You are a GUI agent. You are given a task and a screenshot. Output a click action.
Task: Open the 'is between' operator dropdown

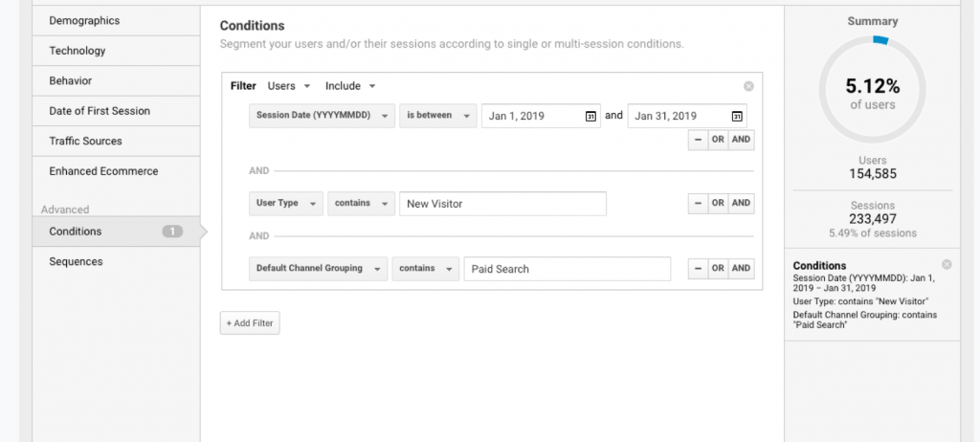coord(438,116)
